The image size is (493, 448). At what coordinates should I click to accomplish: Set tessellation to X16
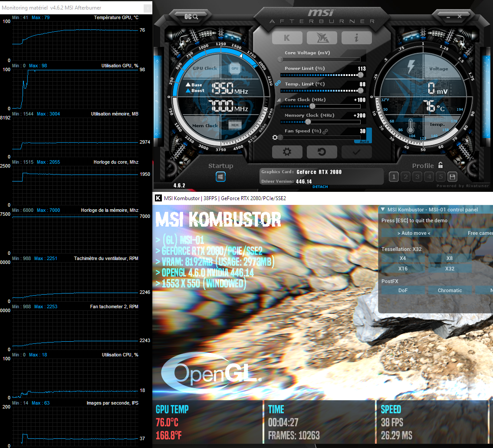[x=403, y=269]
